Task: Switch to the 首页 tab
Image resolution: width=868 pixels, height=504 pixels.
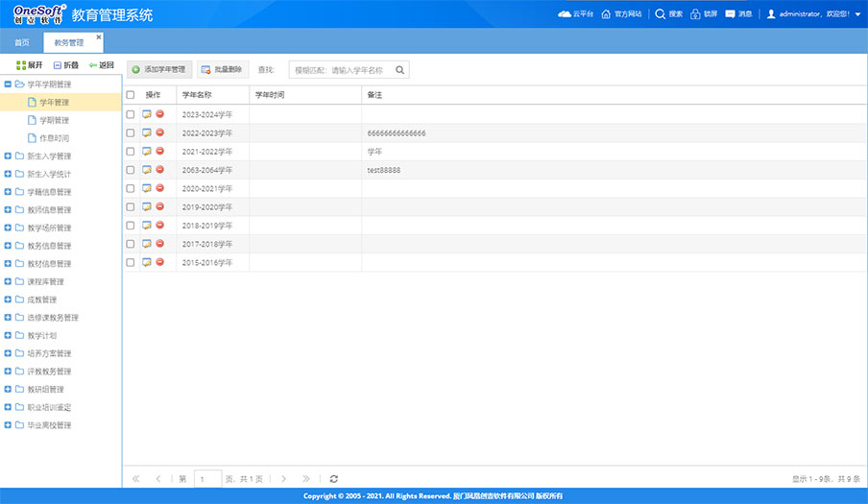Action: click(x=21, y=42)
